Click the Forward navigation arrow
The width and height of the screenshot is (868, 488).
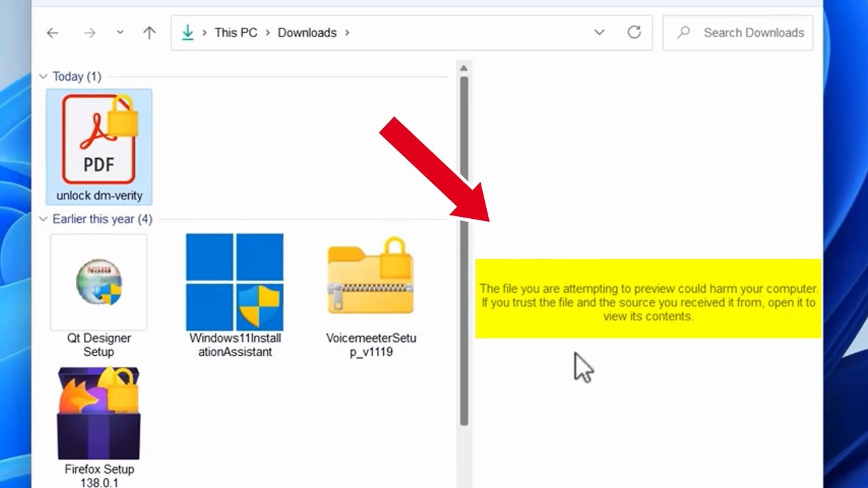click(90, 33)
